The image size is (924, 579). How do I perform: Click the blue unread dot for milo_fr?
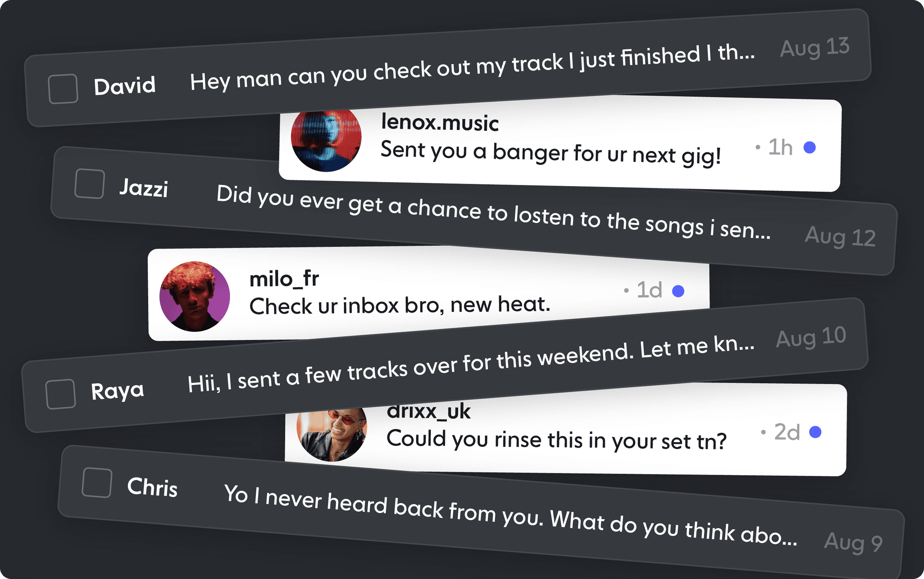(678, 291)
